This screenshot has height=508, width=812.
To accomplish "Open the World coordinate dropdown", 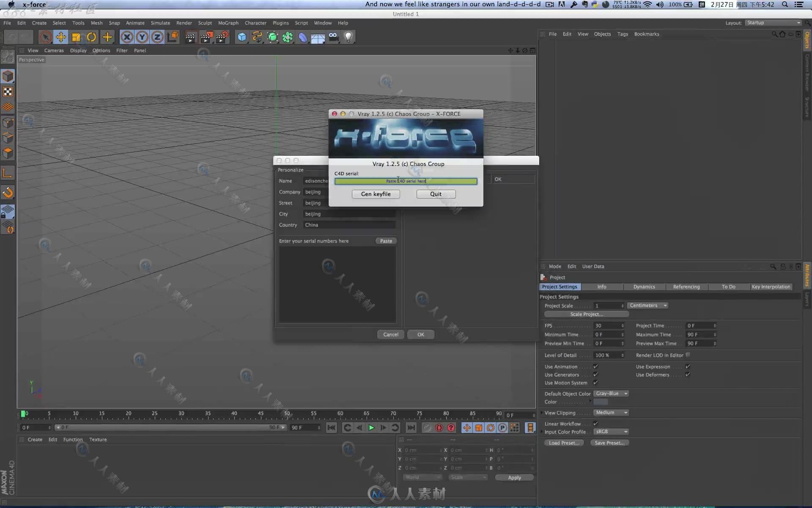I will pos(422,477).
